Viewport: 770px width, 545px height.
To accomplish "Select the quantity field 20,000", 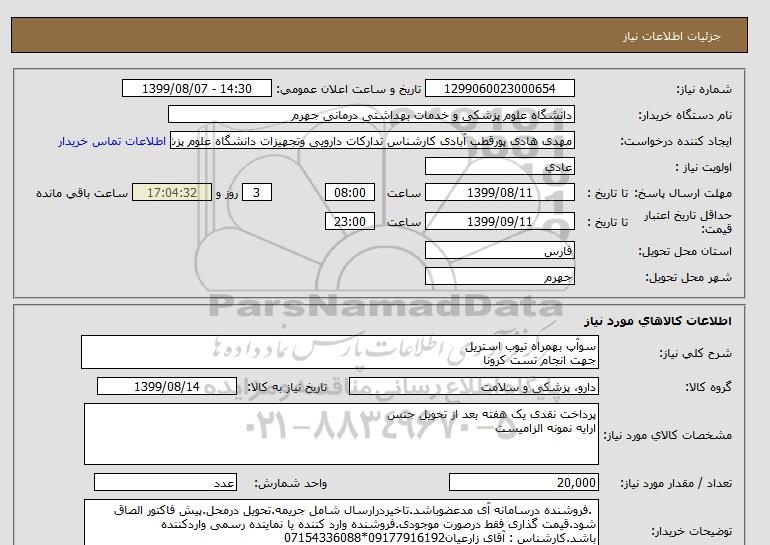I will click(523, 482).
